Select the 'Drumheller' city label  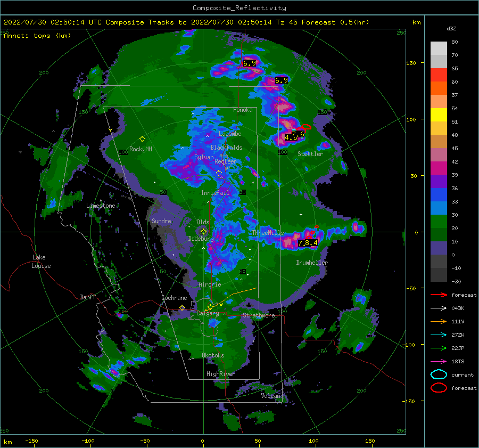pyautogui.click(x=312, y=263)
